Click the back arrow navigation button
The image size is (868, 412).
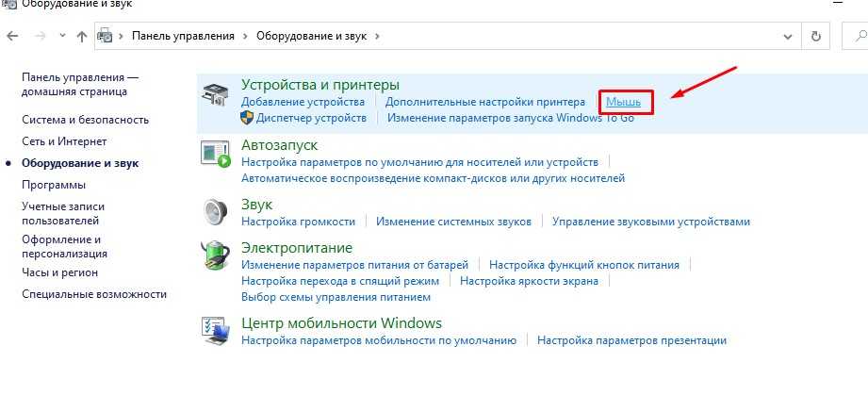(12, 36)
